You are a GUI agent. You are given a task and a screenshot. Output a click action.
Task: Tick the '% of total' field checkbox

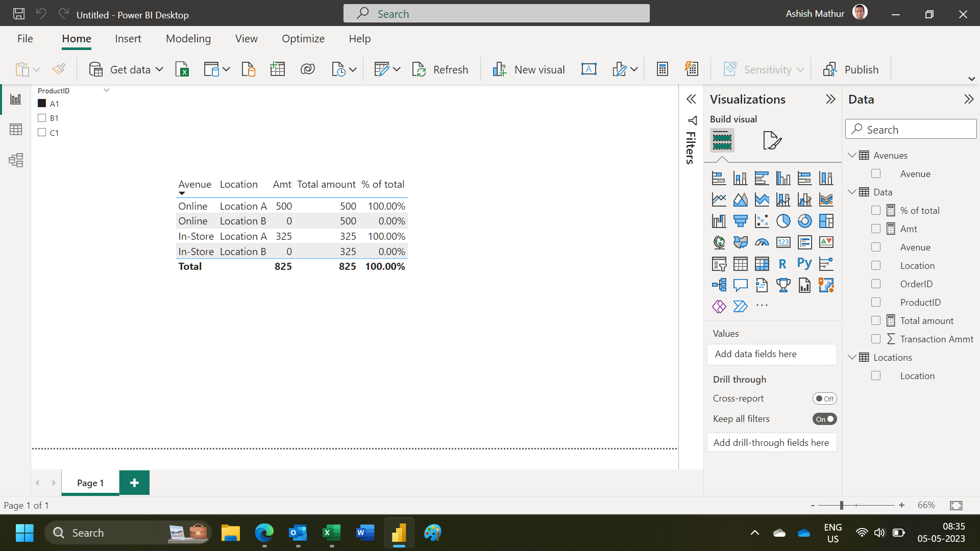876,210
